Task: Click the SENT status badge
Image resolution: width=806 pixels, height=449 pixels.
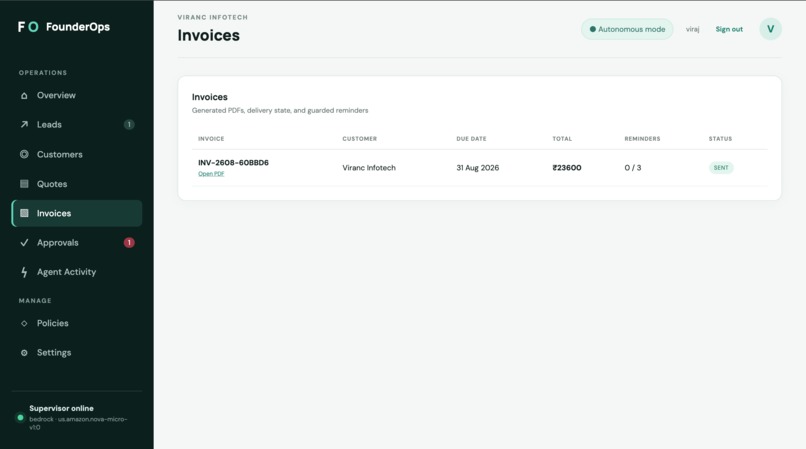Action: (x=721, y=168)
